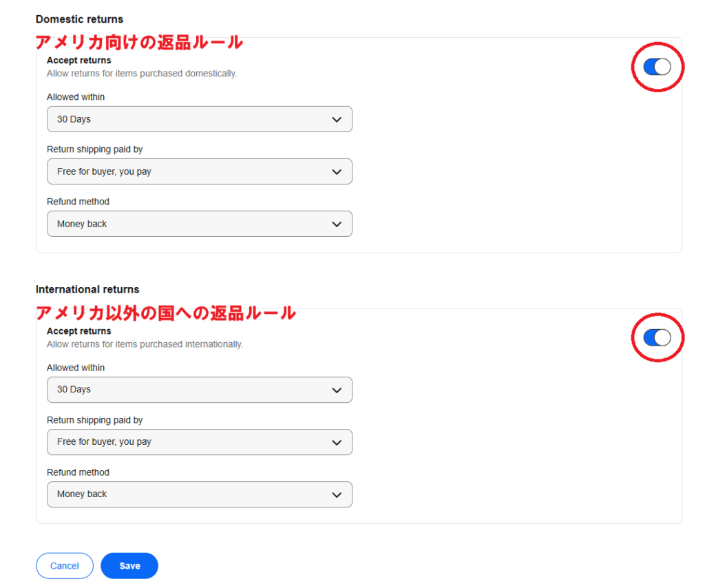The width and height of the screenshot is (705, 588).
Task: Click chevron on domestic Money back field
Action: tap(336, 224)
